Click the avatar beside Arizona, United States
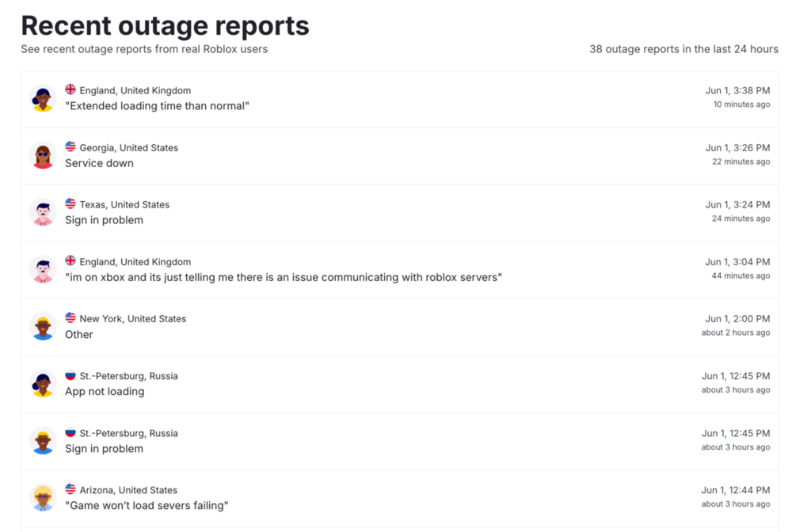This screenshot has height=532, width=792. point(43,498)
